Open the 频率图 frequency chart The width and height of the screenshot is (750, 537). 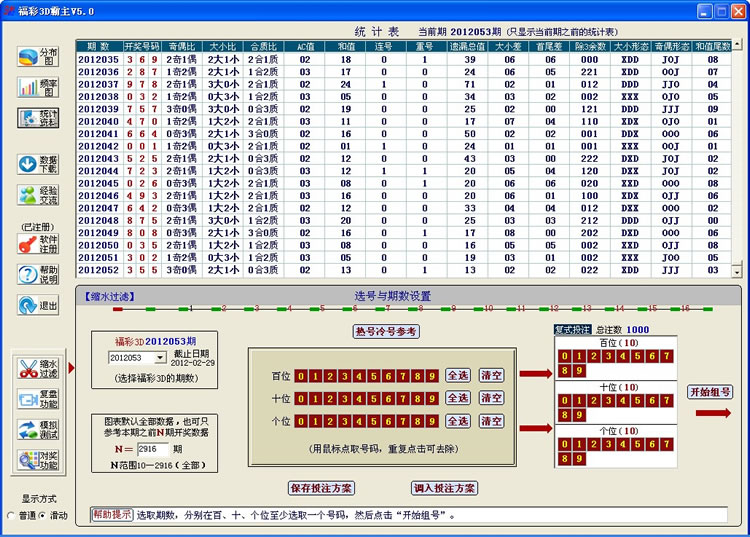click(37, 87)
